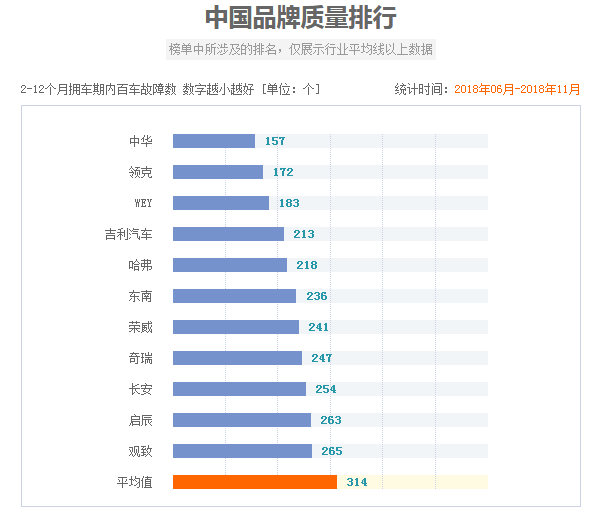605x512 pixels.
Task: Click the 哈弗 brand label
Action: tap(140, 265)
